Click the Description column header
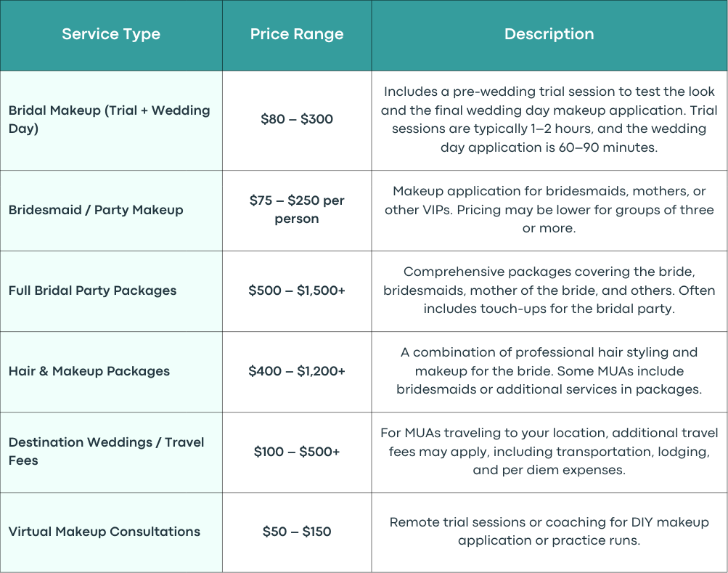Viewport: 728px width, 573px height. coord(549,34)
